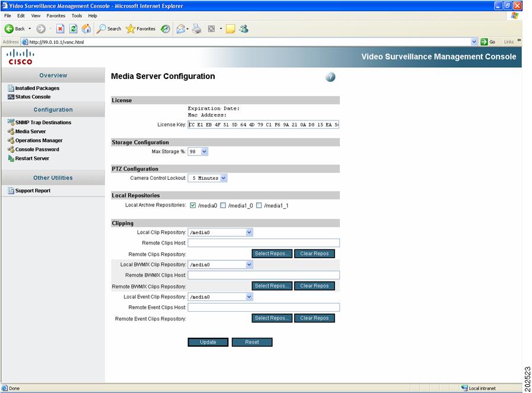
Task: Click the Home icon in toolbar
Action: click(87, 29)
